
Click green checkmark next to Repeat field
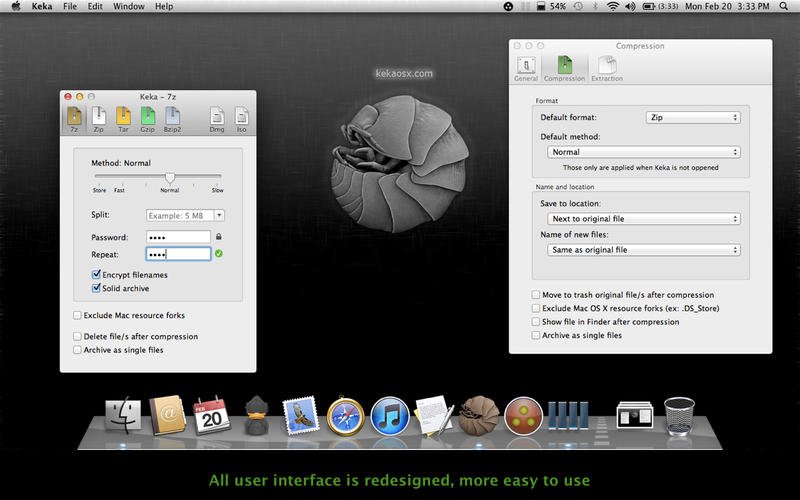(x=218, y=254)
